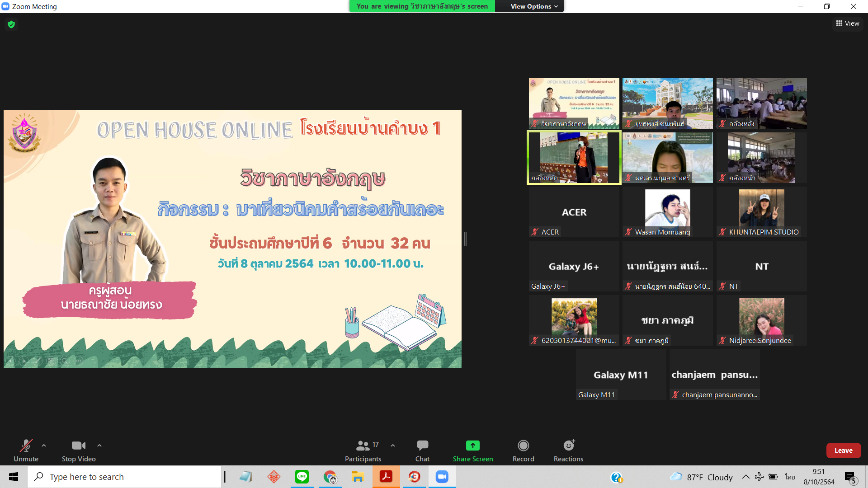Expand the arrow next to Participants
Screen dimensions: 868x488
click(x=393, y=446)
